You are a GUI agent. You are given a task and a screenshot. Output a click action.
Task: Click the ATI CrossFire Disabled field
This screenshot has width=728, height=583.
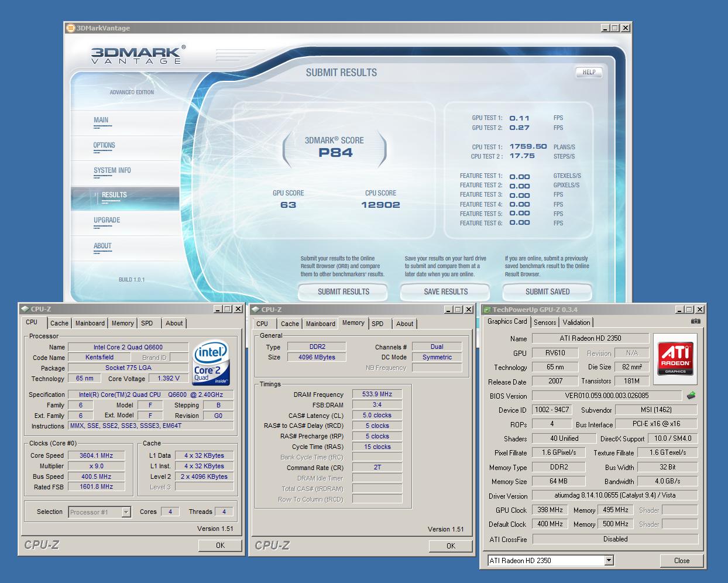[x=615, y=539]
